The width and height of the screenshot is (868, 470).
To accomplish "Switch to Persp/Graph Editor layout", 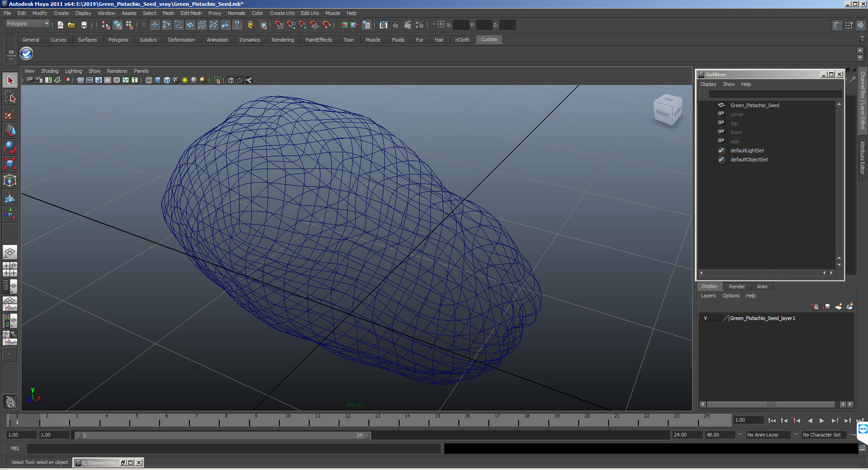I will tap(10, 303).
